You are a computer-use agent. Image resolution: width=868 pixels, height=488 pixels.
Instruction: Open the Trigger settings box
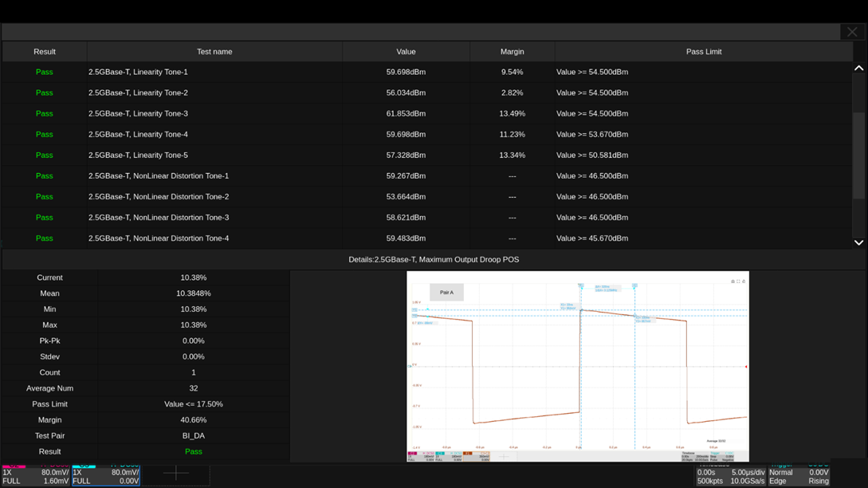[799, 476]
